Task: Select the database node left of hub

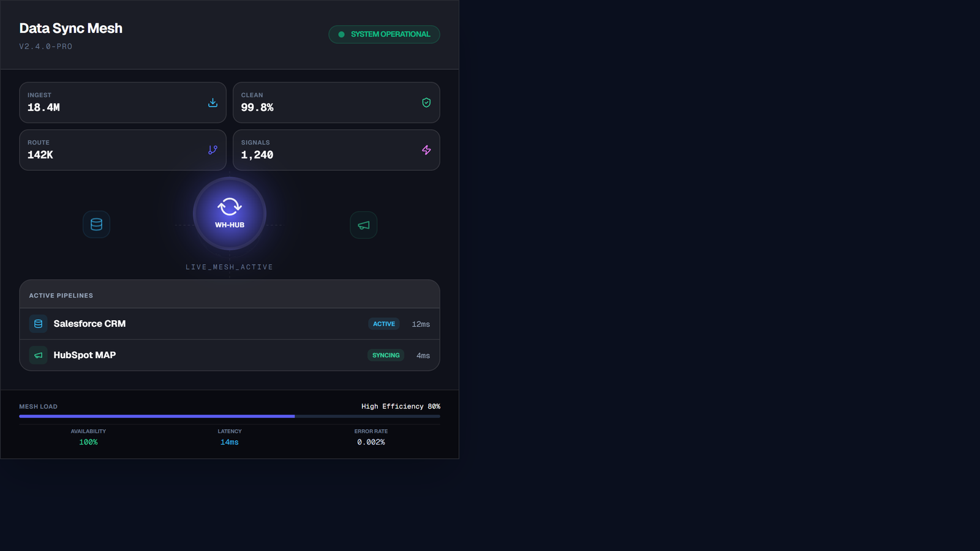Action: click(96, 225)
